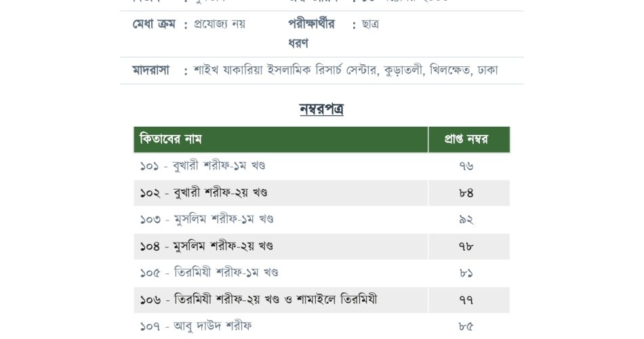This screenshot has height=339, width=644.
Task: Click row ১০৭ আবু দাউদ শরীফ
Action: click(321, 327)
